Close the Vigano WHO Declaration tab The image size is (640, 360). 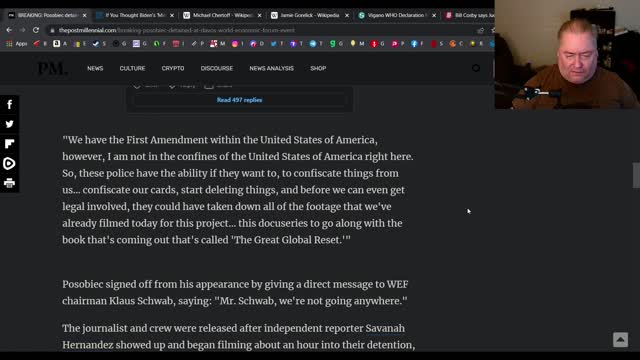[x=434, y=16]
